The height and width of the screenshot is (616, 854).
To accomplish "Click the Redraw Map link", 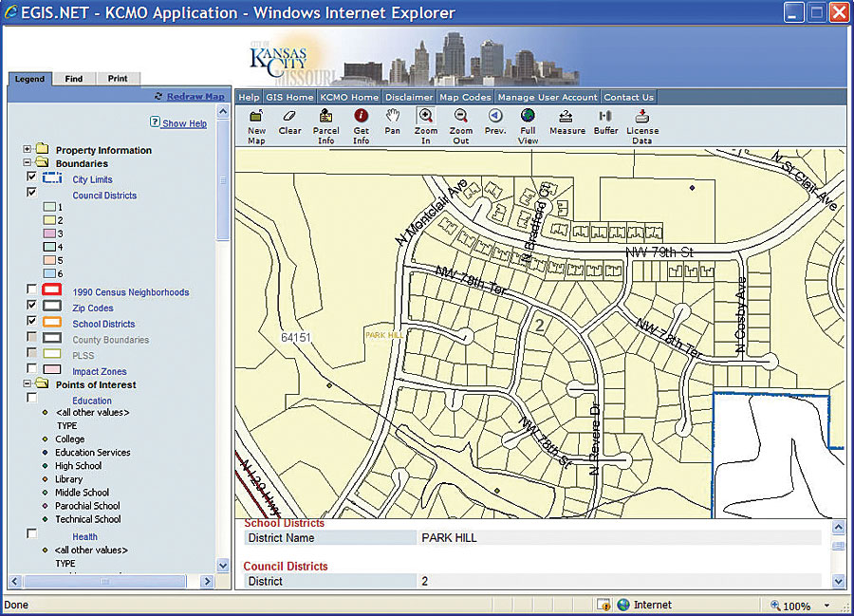I will click(x=195, y=97).
